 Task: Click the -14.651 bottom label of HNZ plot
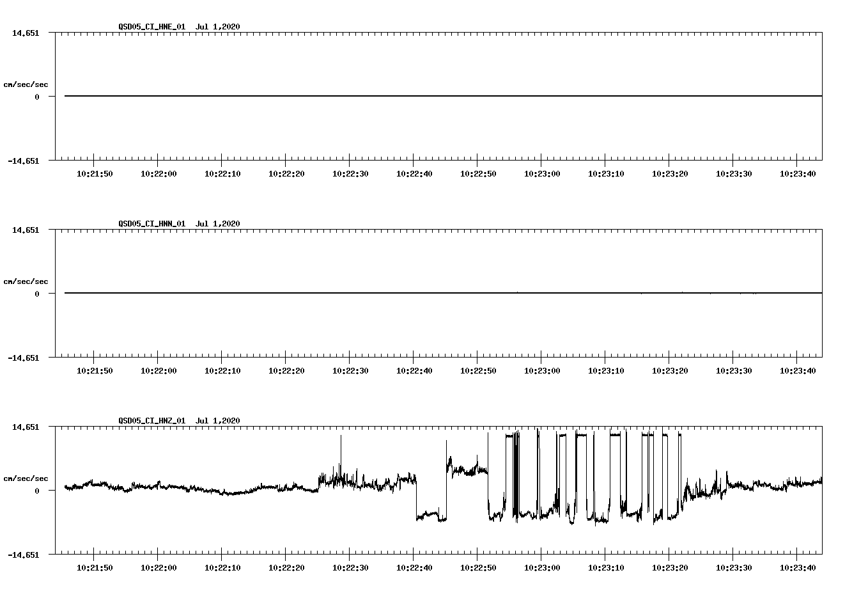tap(24, 555)
